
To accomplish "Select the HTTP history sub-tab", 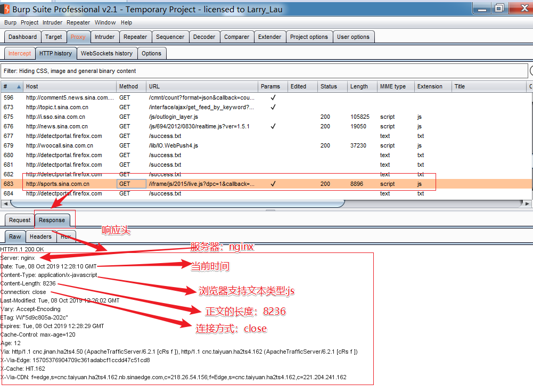I will (x=56, y=53).
